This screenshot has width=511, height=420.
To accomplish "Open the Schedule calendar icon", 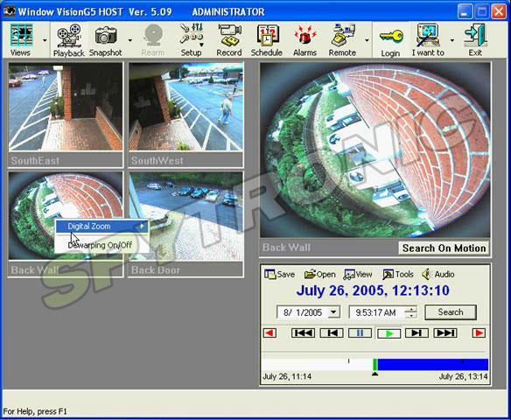I will point(267,40).
